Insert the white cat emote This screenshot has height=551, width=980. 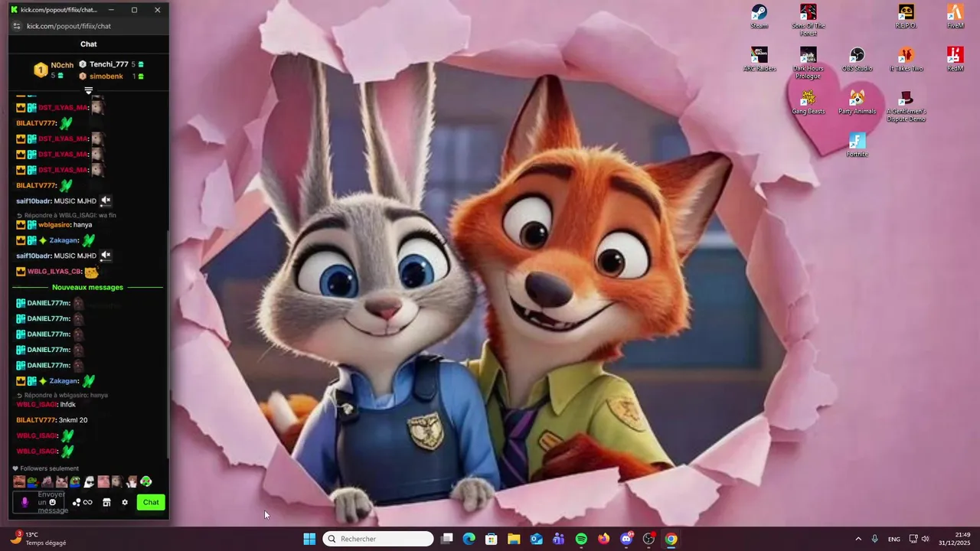(61, 481)
